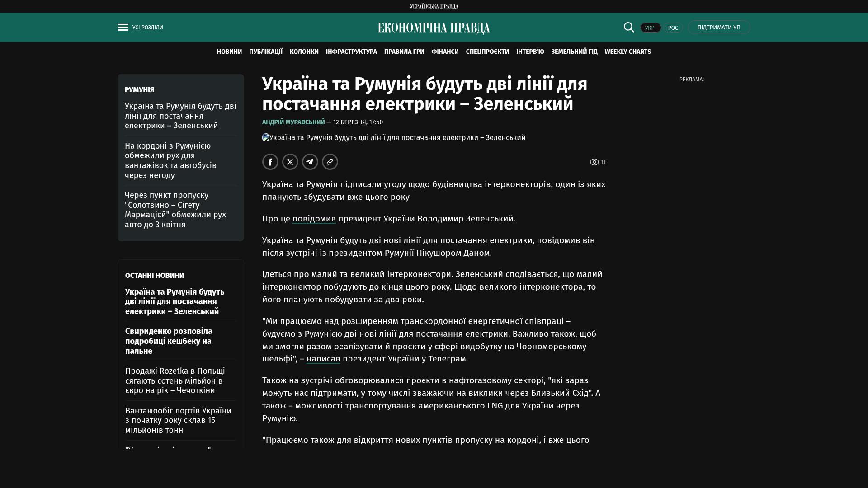Open the hamburger menu icon

(123, 28)
